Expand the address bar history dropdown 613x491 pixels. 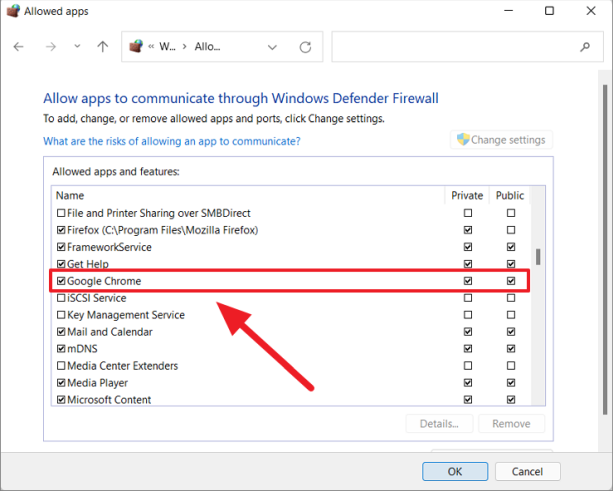click(273, 47)
